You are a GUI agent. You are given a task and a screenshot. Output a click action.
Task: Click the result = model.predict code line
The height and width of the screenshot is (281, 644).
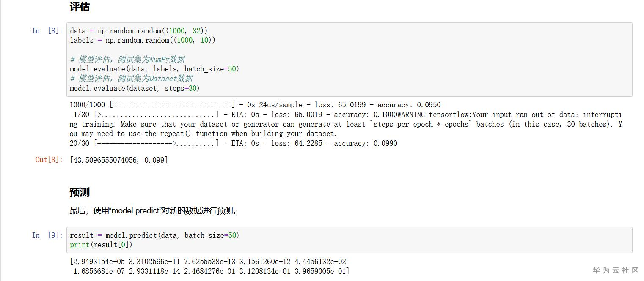(154, 235)
